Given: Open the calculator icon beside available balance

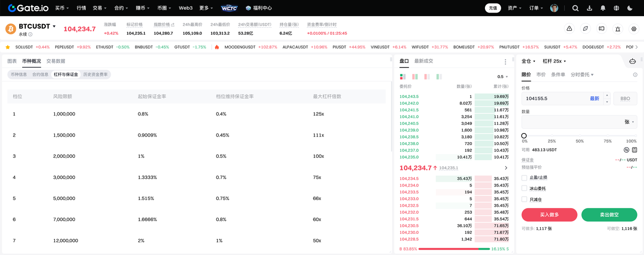Looking at the screenshot, I should (634, 150).
